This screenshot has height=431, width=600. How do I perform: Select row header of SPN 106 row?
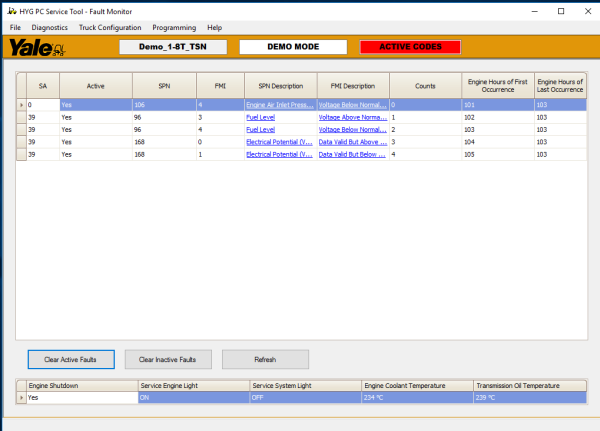pyautogui.click(x=21, y=105)
